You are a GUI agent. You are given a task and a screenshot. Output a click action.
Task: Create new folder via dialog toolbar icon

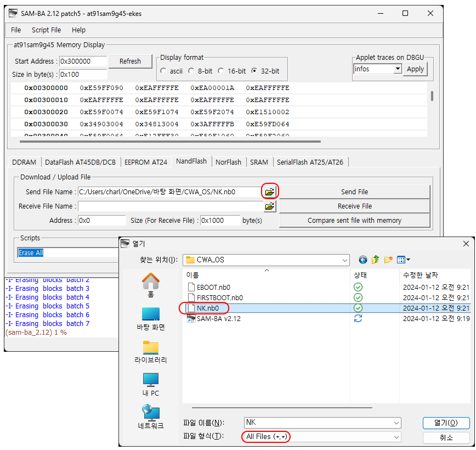[x=388, y=260]
